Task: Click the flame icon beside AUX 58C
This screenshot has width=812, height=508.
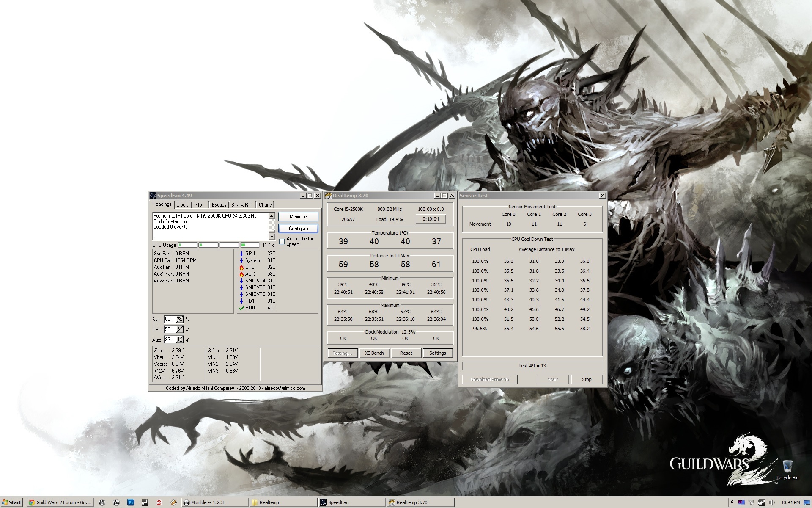Action: [x=241, y=274]
